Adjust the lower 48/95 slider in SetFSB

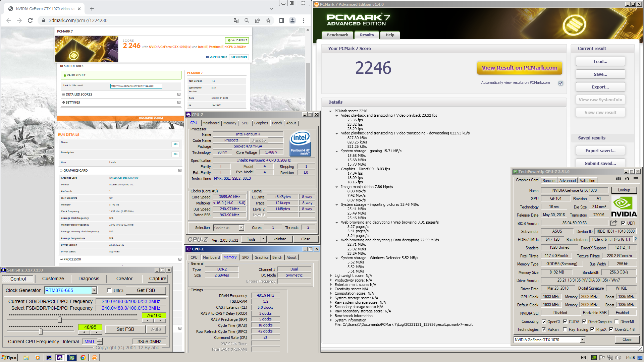point(41,331)
